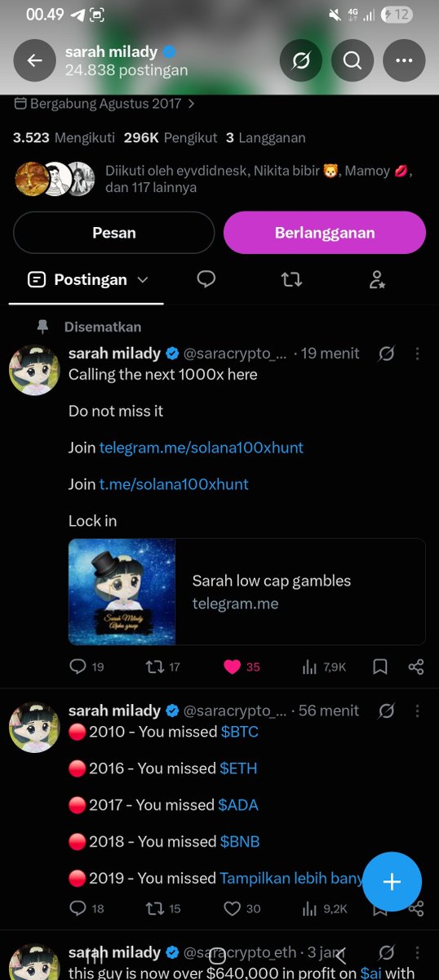This screenshot has width=439, height=980.
Task: Tap the Berlangganan subscribe button
Action: tap(325, 233)
